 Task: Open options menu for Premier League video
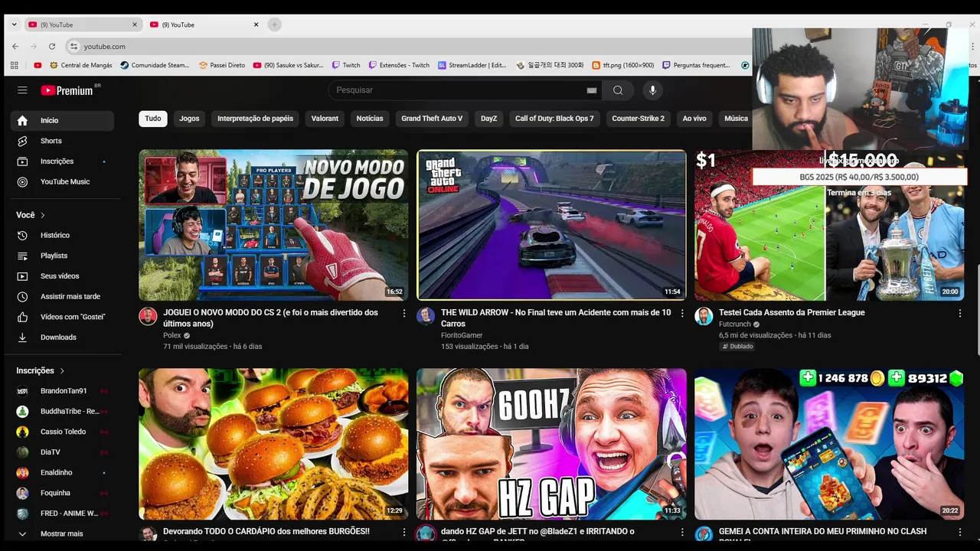(959, 313)
